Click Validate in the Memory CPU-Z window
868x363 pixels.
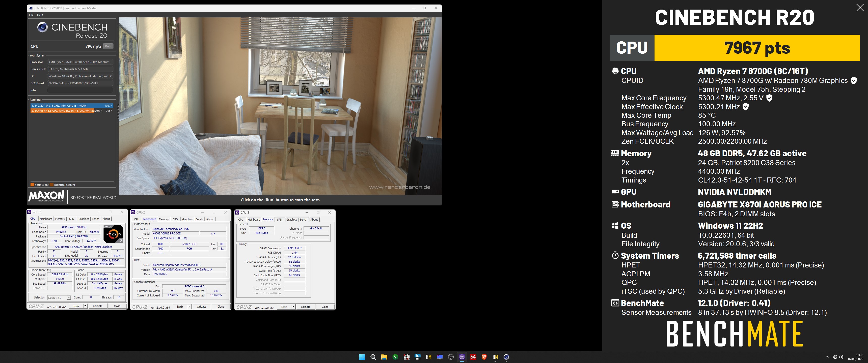coord(306,307)
